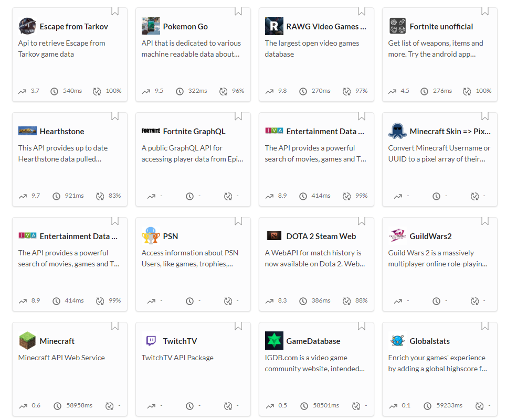Click the success rate icon on RAWG card
Viewport: 517px width, 420px height.
click(346, 91)
